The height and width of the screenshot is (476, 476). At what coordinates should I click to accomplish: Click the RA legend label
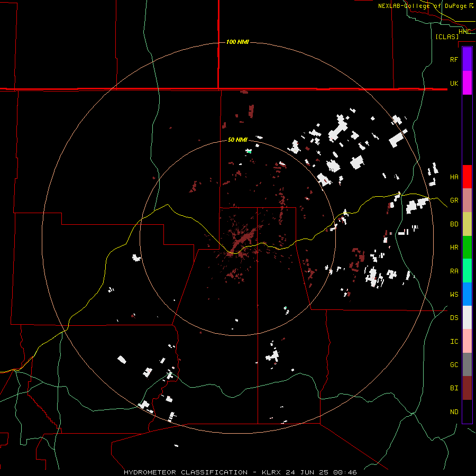point(454,271)
